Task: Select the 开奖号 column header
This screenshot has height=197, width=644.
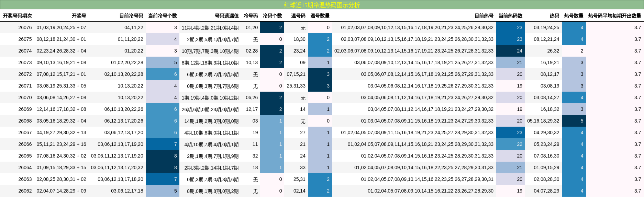Action: tap(79, 16)
